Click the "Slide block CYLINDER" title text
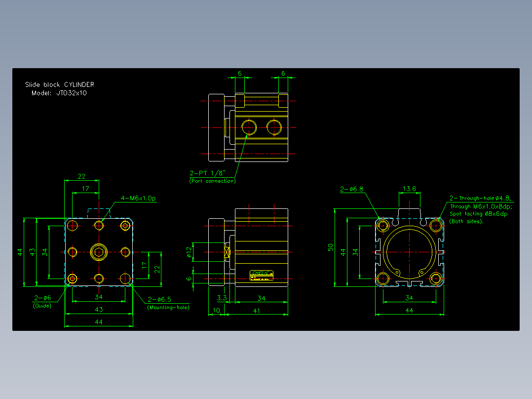This screenshot has width=532, height=399. pos(59,84)
